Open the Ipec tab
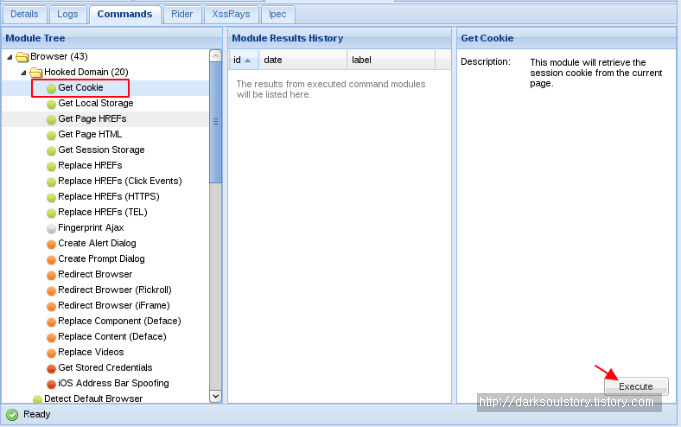Viewport: 681px width, 427px height. tap(278, 14)
